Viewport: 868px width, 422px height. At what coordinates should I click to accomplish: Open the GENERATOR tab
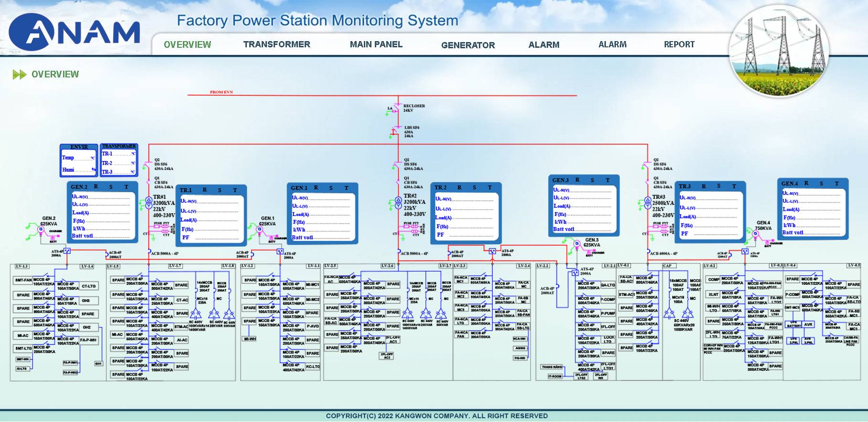pos(468,45)
